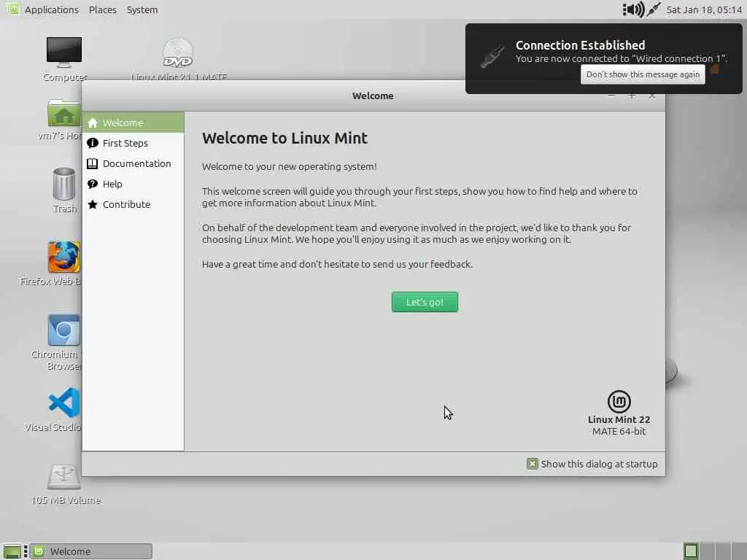Uncheck Show this dialog at startup
The height and width of the screenshot is (560, 747).
pyautogui.click(x=532, y=464)
